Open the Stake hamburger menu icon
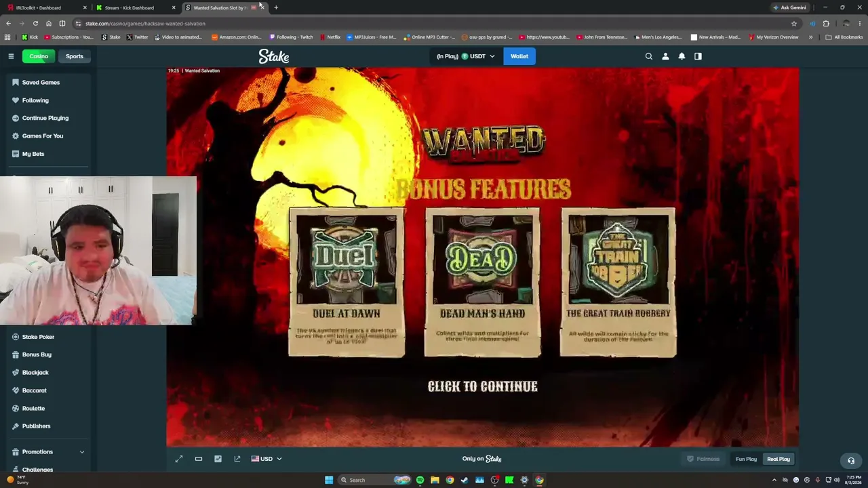Screen dimensions: 868x488 pos(11,56)
